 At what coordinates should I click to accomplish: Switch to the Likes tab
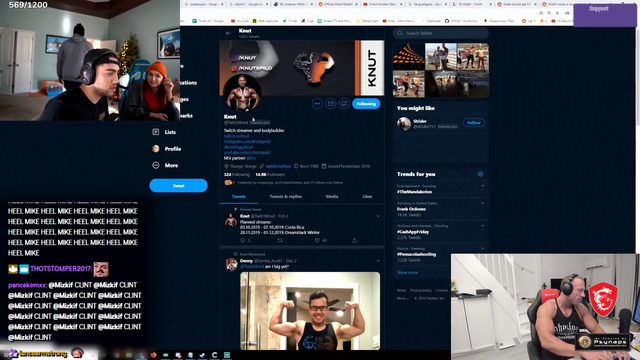(367, 196)
